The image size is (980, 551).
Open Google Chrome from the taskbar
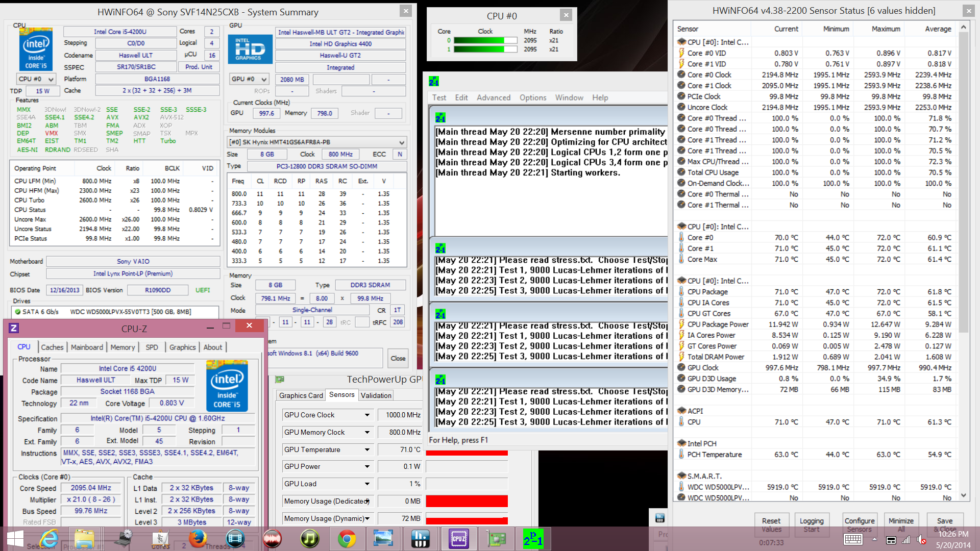coord(347,539)
